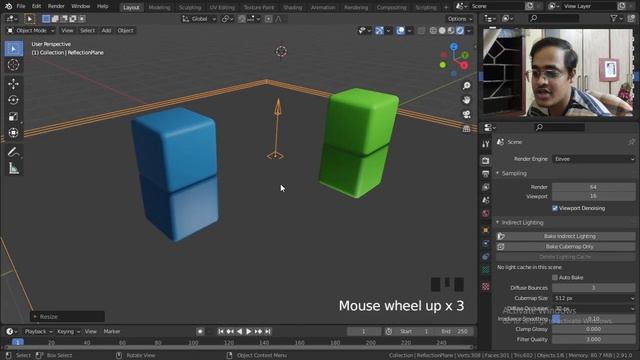Open the Global orientation dropdown
Screen dimensions: 640x360
coord(199,19)
